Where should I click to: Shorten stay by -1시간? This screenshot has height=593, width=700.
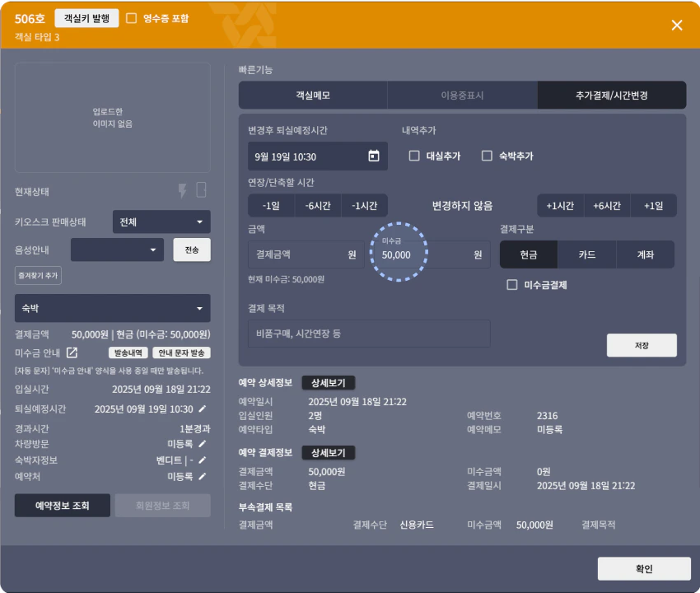point(364,205)
